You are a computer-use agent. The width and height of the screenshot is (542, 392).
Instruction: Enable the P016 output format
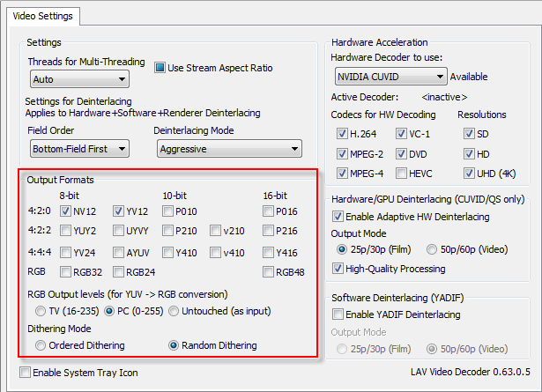(268, 211)
